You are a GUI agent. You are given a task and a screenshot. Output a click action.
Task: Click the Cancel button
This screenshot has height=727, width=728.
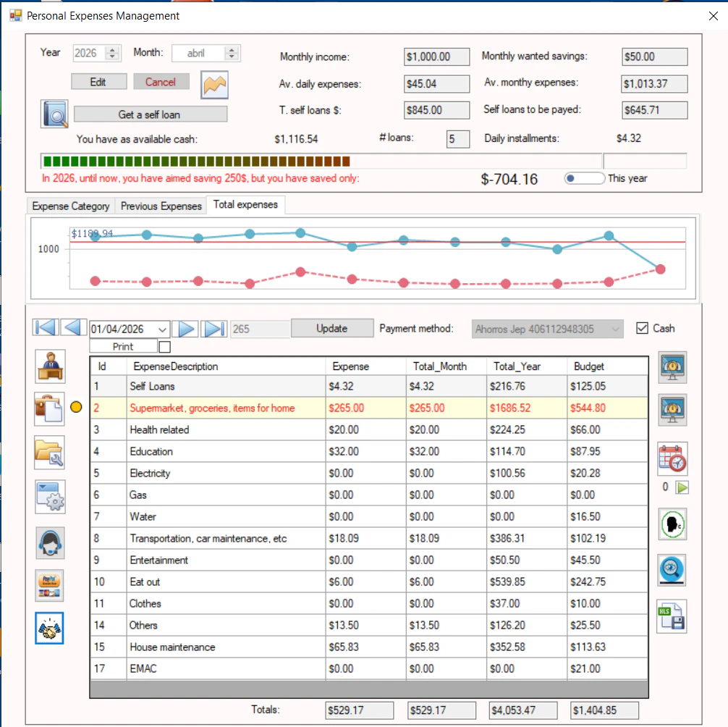161,82
